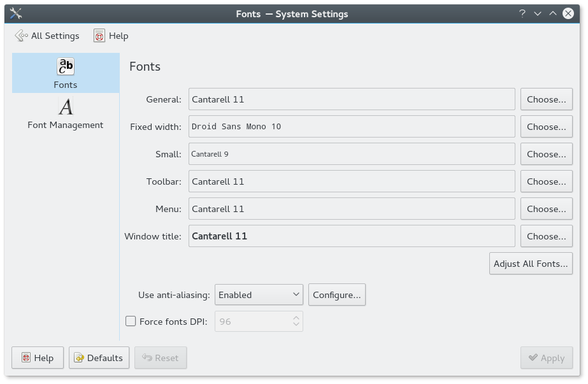Image resolution: width=588 pixels, height=384 pixels.
Task: Click the Toolbar font preview field
Action: (352, 181)
